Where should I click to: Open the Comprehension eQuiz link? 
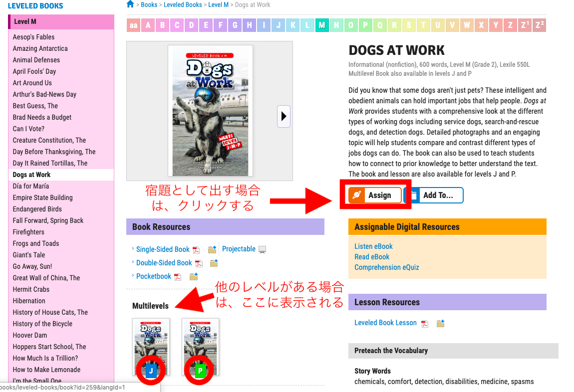tap(386, 267)
